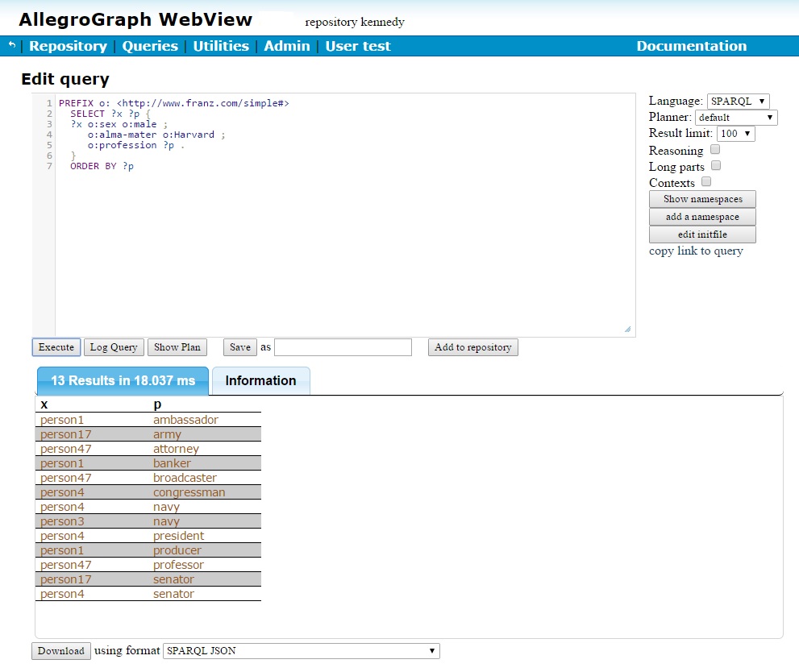Switch to the Information tab
The image size is (799, 672).
tap(260, 380)
